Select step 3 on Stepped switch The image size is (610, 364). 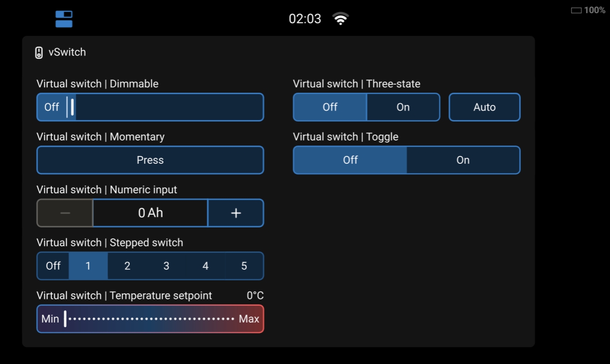166,266
